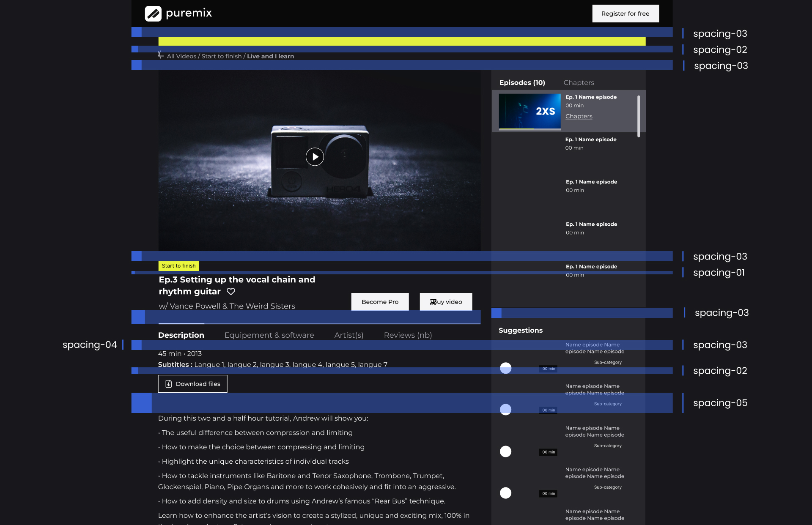This screenshot has height=525, width=812.
Task: Click the puremix logo icon
Action: click(153, 14)
